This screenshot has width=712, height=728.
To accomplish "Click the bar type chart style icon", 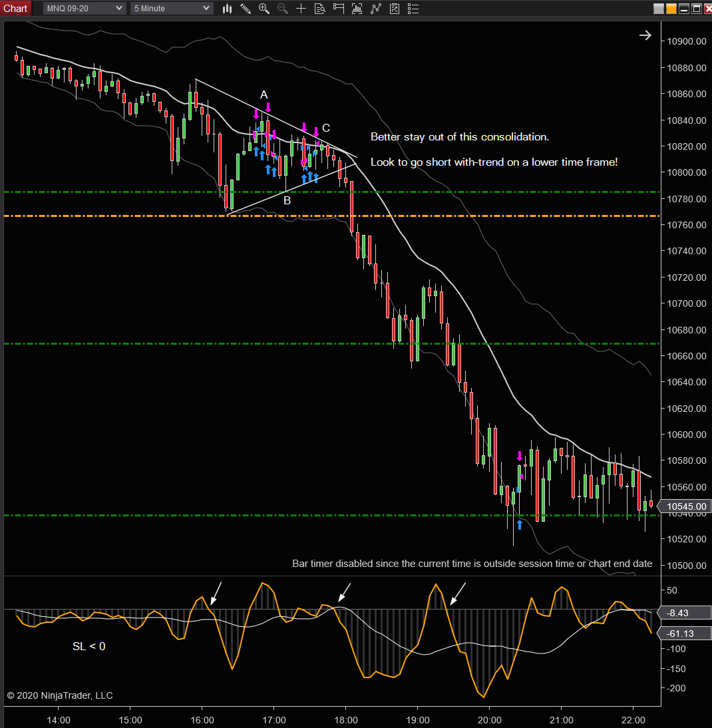I will (x=227, y=9).
